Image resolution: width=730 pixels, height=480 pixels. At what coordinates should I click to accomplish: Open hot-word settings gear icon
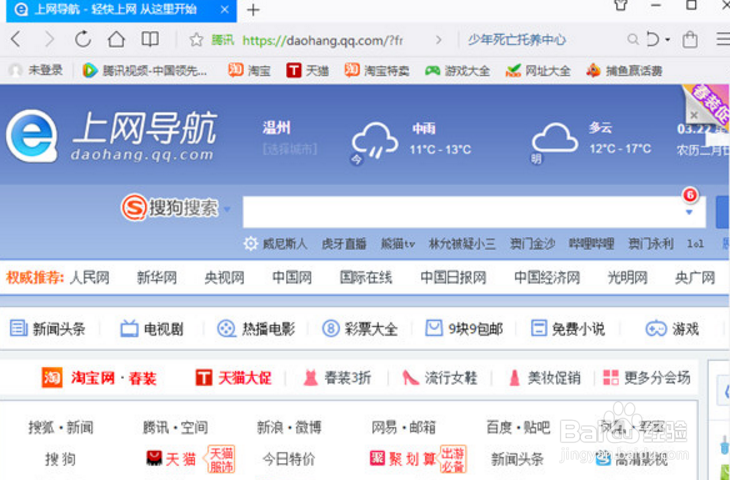tap(250, 243)
